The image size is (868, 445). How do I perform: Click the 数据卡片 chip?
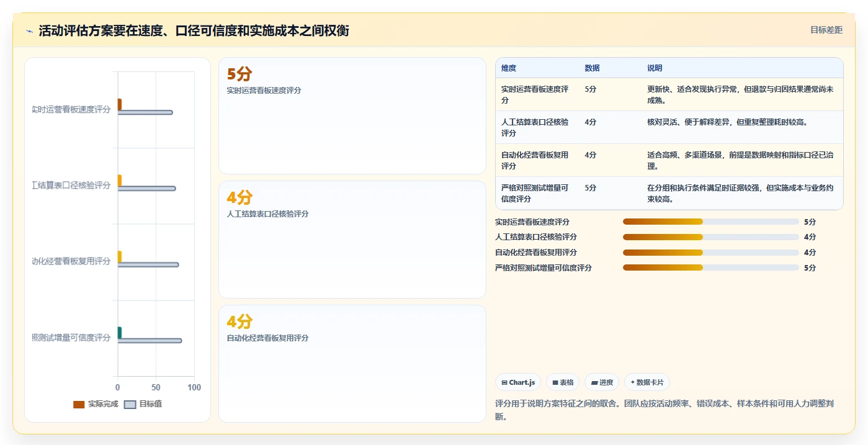[647, 382]
